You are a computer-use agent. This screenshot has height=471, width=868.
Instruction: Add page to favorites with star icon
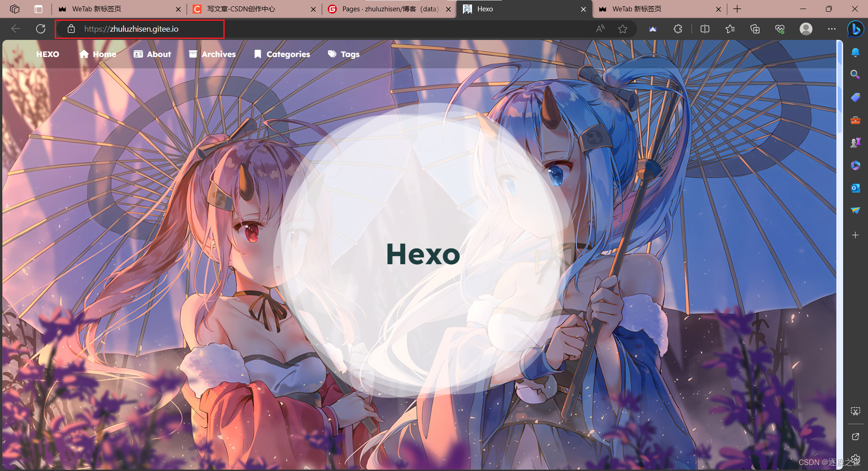pyautogui.click(x=623, y=29)
